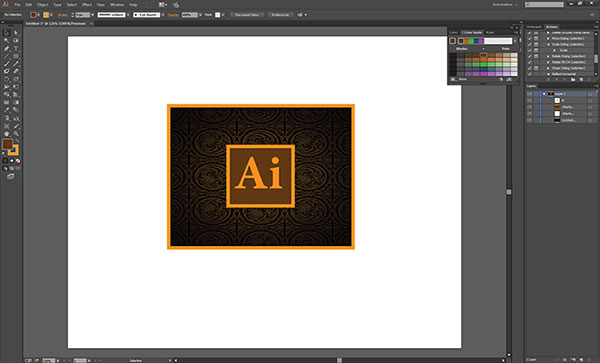Open the stroke weight dropdown
Image resolution: width=600 pixels, height=363 pixels.
[x=93, y=15]
